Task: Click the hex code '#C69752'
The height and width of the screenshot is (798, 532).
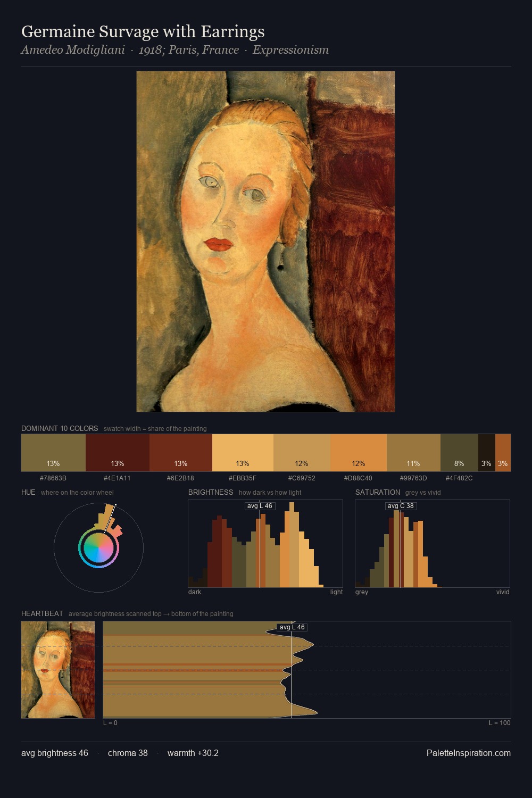Action: point(302,478)
